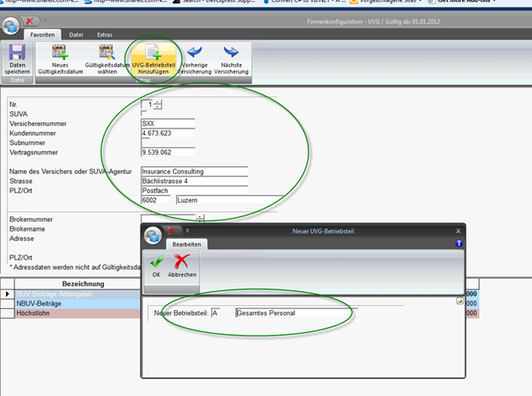Click the Daten speichern save icon
Image resolution: width=532 pixels, height=396 pixels.
click(17, 55)
